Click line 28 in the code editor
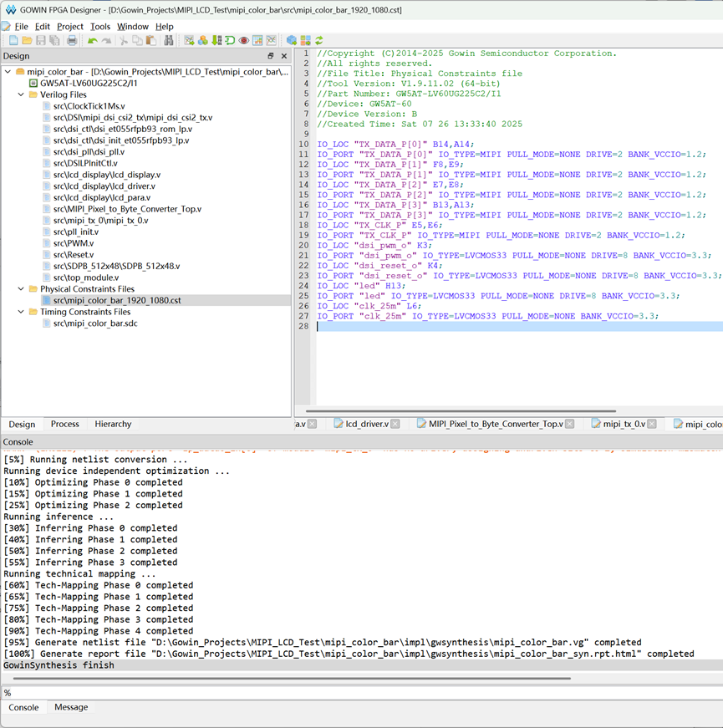Viewport: 723px width, 728px height. tap(519, 327)
